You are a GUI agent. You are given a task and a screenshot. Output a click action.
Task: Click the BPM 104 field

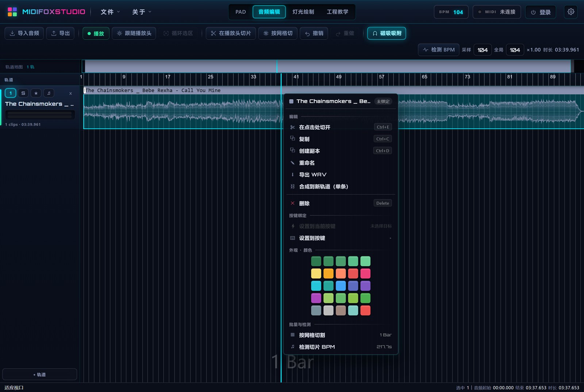coord(451,12)
